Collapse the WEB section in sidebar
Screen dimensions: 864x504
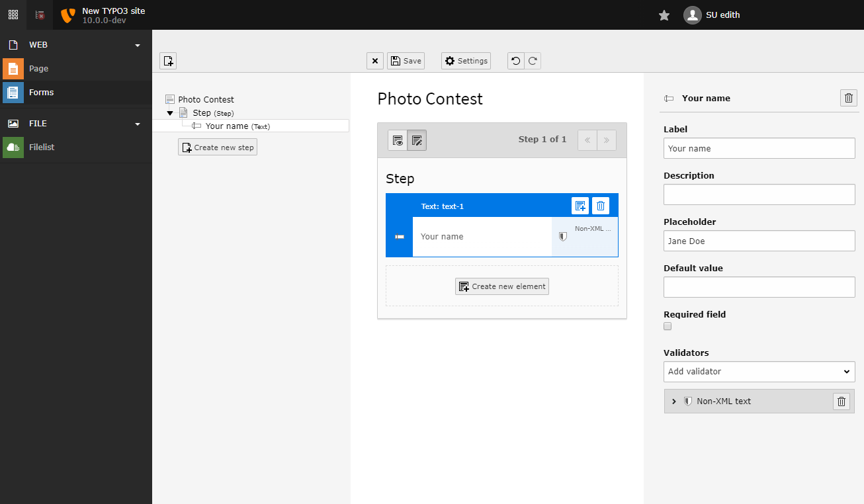click(137, 44)
